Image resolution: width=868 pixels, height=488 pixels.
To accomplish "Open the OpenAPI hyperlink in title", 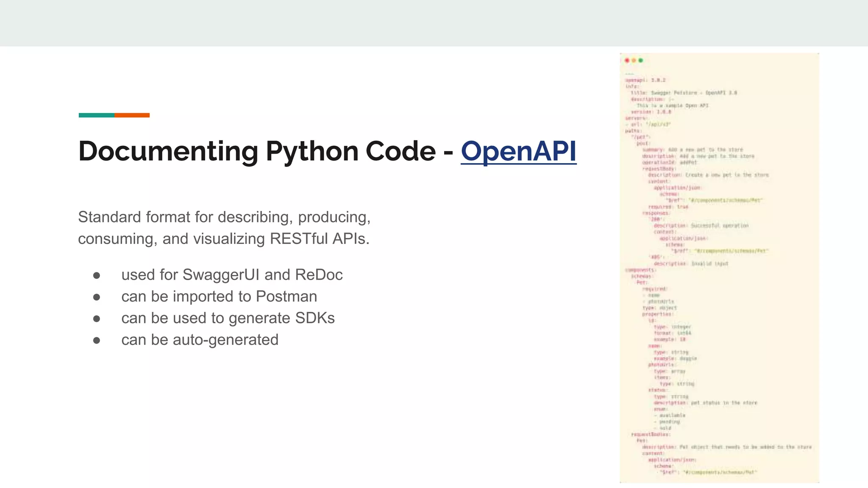I will click(x=518, y=151).
